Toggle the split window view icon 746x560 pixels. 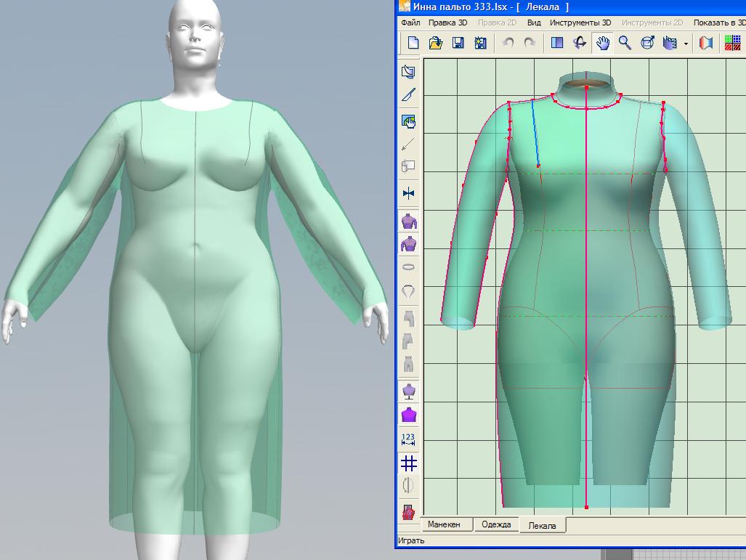click(x=556, y=43)
